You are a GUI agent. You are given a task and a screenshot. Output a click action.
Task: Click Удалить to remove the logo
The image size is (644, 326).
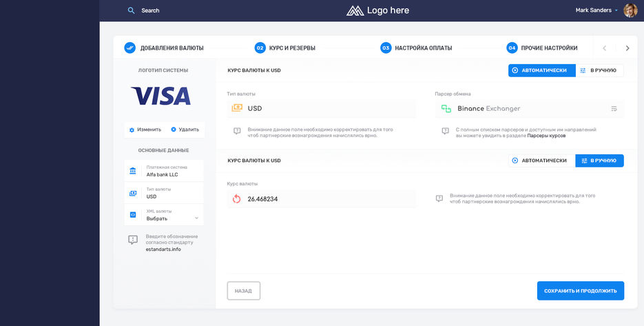185,130
